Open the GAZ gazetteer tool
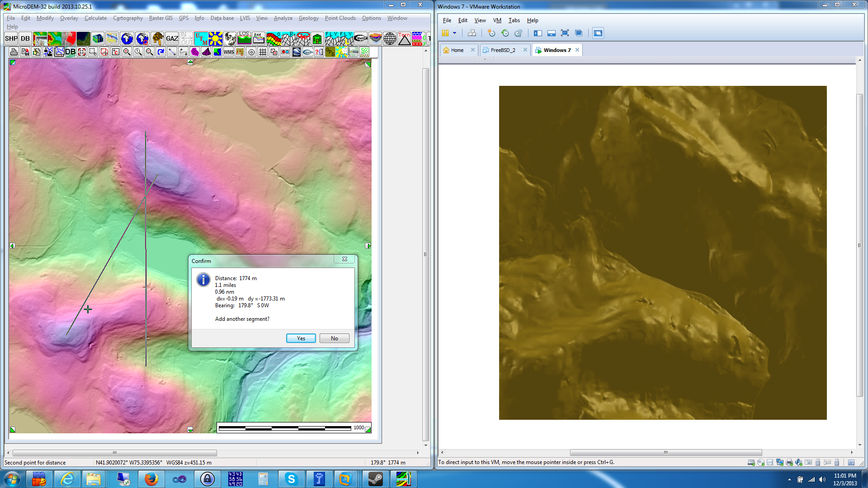Screen dimensions: 868x488 (172, 38)
